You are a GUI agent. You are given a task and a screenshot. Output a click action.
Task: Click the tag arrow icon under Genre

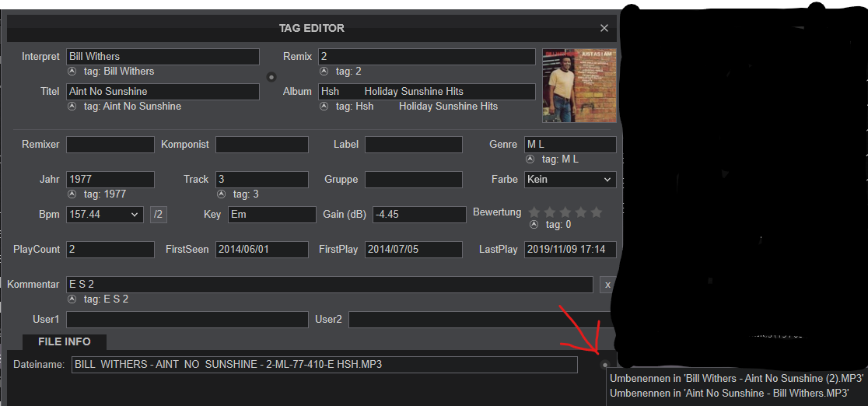pyautogui.click(x=530, y=159)
